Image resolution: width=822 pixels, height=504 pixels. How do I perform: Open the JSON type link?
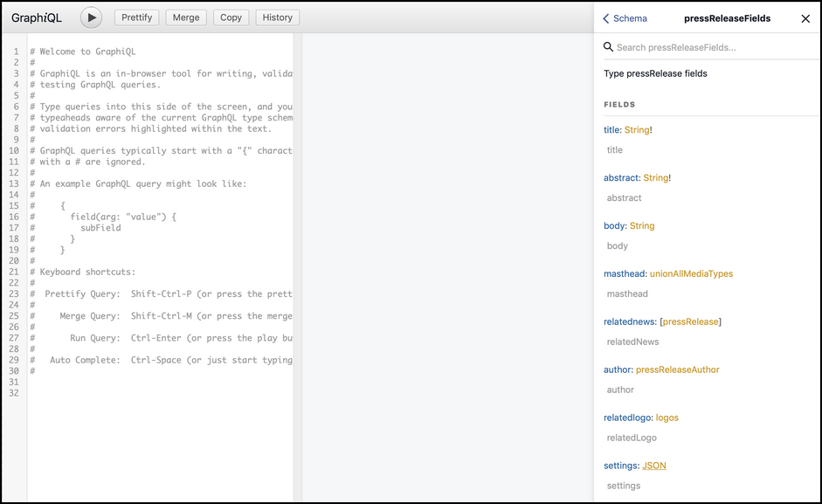coord(654,466)
